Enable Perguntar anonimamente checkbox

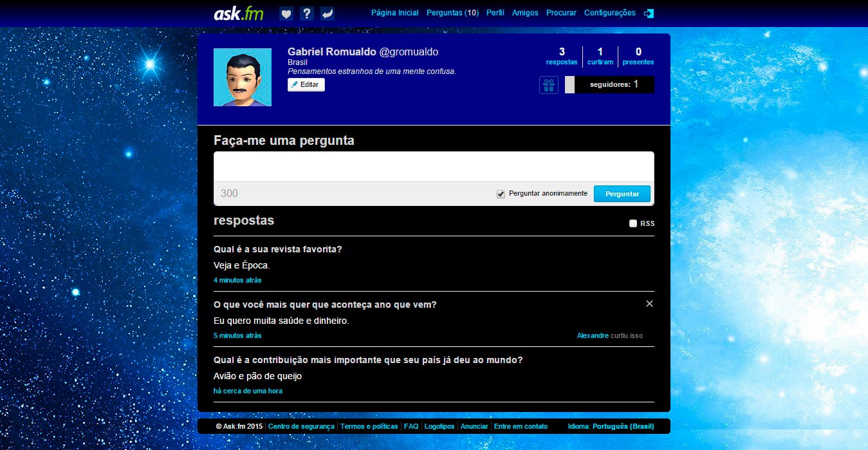501,193
